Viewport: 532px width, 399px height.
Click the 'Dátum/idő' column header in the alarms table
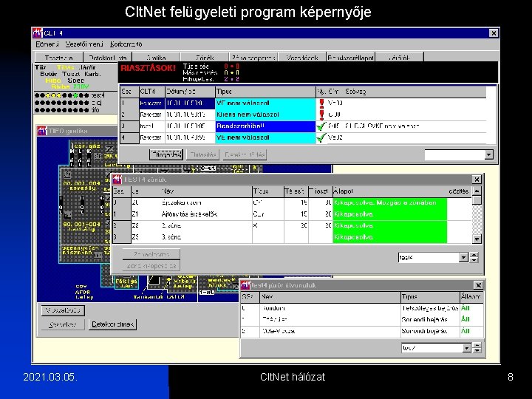coord(190,92)
